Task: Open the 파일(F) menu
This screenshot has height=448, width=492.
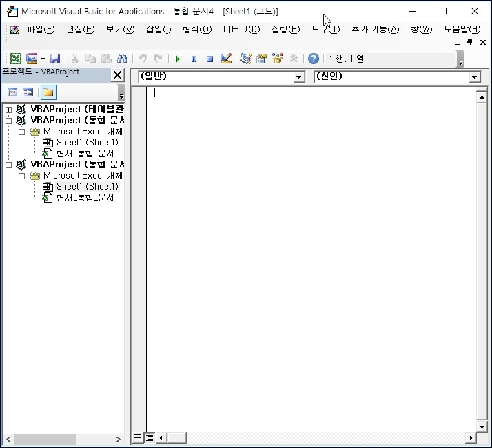Action: tap(41, 29)
